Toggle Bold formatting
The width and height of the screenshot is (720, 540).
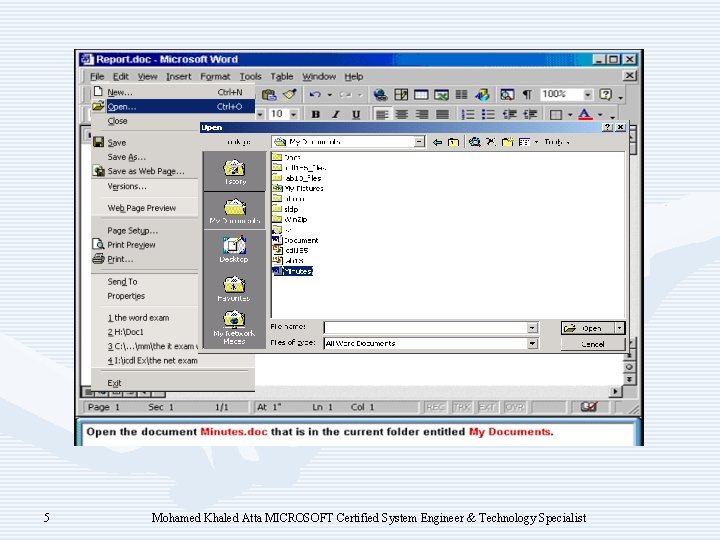[315, 114]
